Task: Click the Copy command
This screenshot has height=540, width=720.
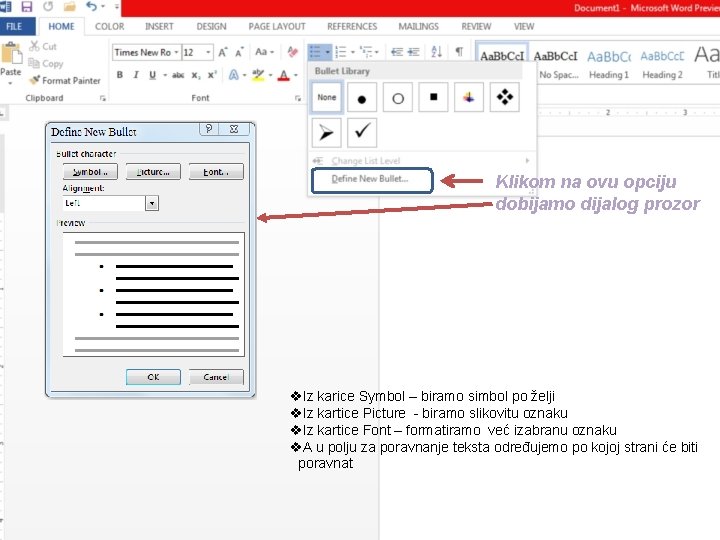Action: [x=45, y=63]
